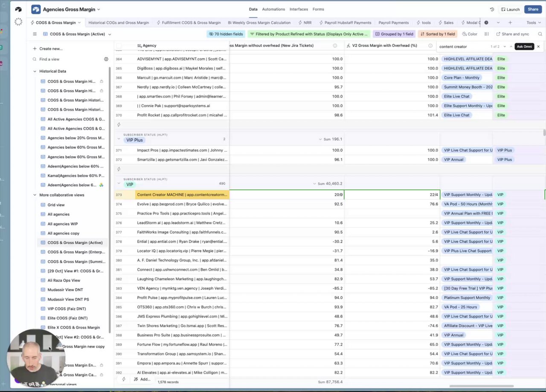The width and height of the screenshot is (546, 392).
Task: Open view list settings gear icon
Action: coord(106,59)
